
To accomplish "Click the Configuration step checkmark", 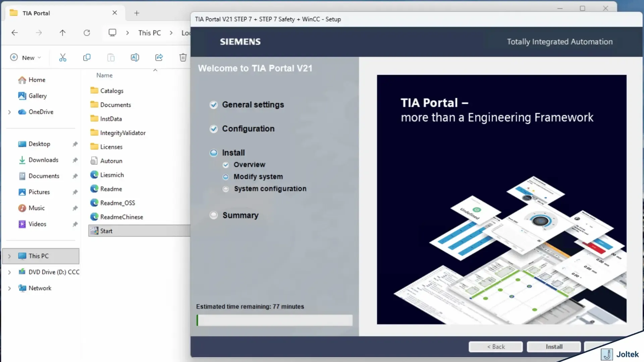I will pos(214,129).
